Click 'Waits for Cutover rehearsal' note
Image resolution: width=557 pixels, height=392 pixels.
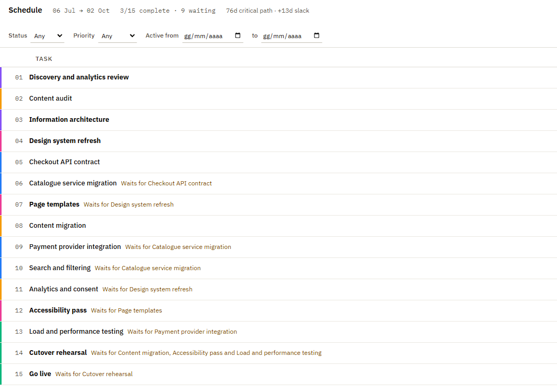[94, 374]
